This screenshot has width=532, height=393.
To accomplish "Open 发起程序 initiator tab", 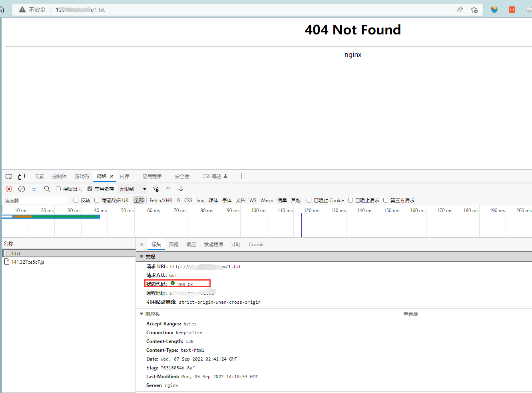I will coord(213,245).
